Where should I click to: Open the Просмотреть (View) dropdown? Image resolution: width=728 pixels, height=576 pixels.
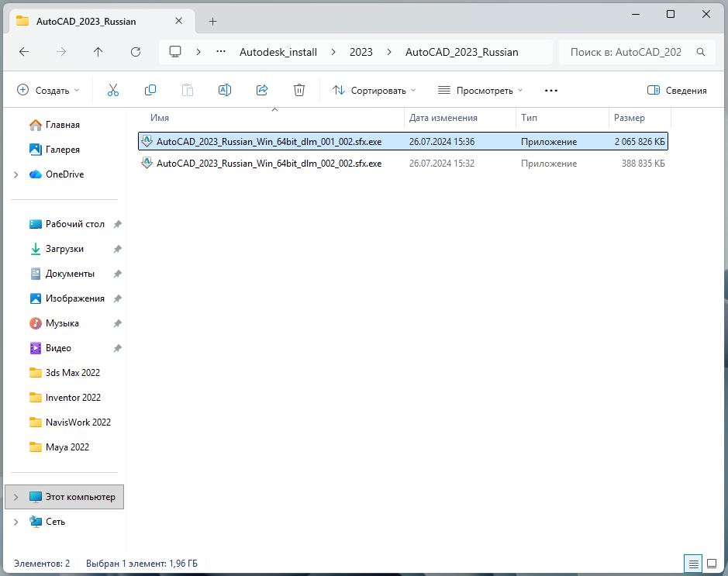pos(481,90)
